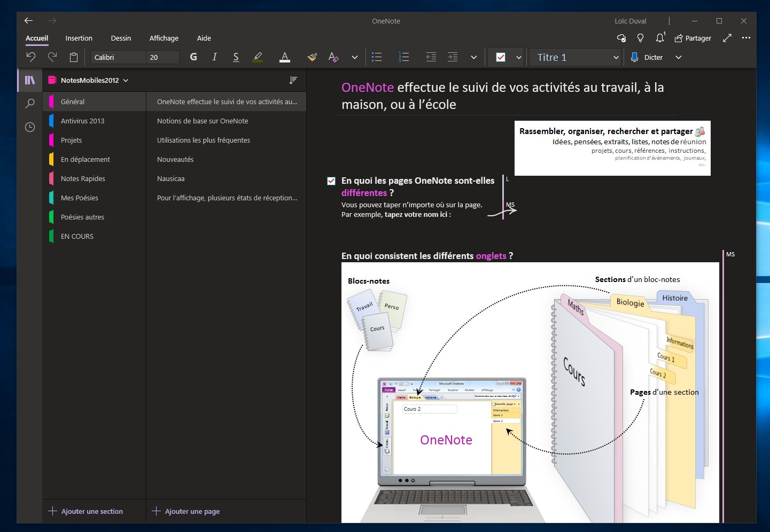The image size is (770, 532).
Task: Open page Utilisations les plus fréquentes
Action: click(x=227, y=140)
